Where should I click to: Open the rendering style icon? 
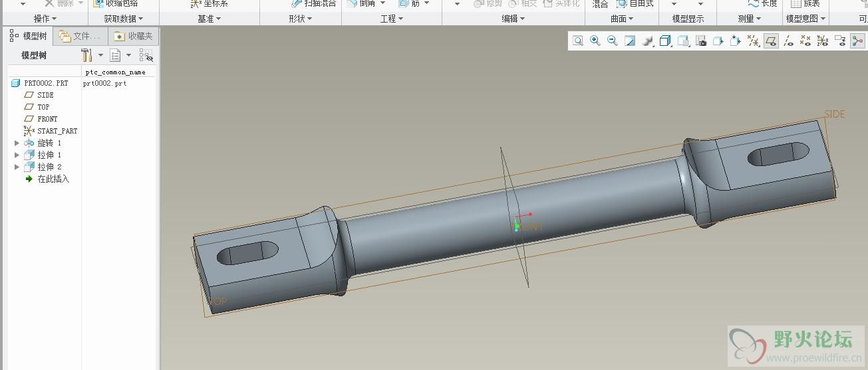(x=647, y=41)
